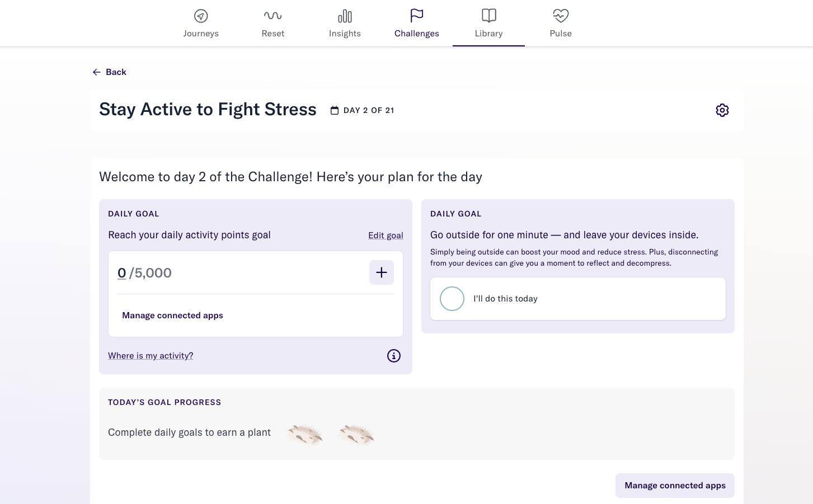Click the second unearned plant placeholder
The image size is (813, 504).
(356, 434)
